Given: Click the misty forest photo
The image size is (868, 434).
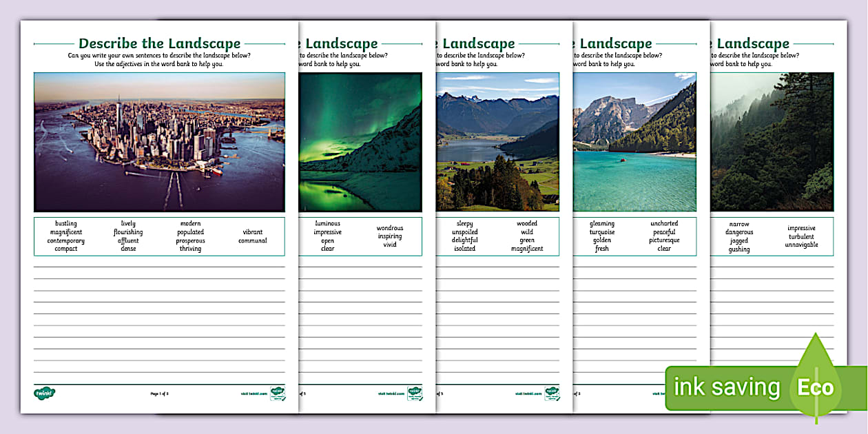Looking at the screenshot, I should pyautogui.click(x=772, y=143).
